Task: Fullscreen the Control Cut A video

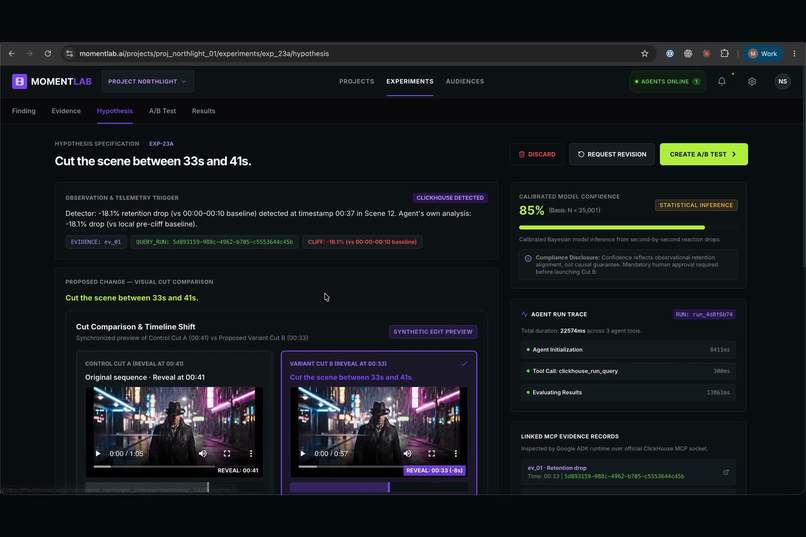Action: [x=227, y=454]
